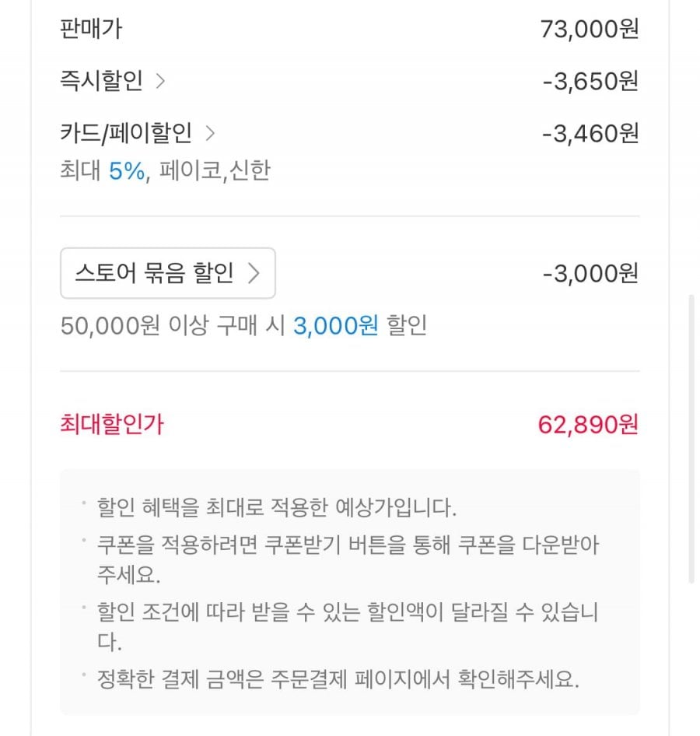Screen dimensions: 700x736
Task: Click the blue 3,000원 bundle discount text
Action: 335,326
